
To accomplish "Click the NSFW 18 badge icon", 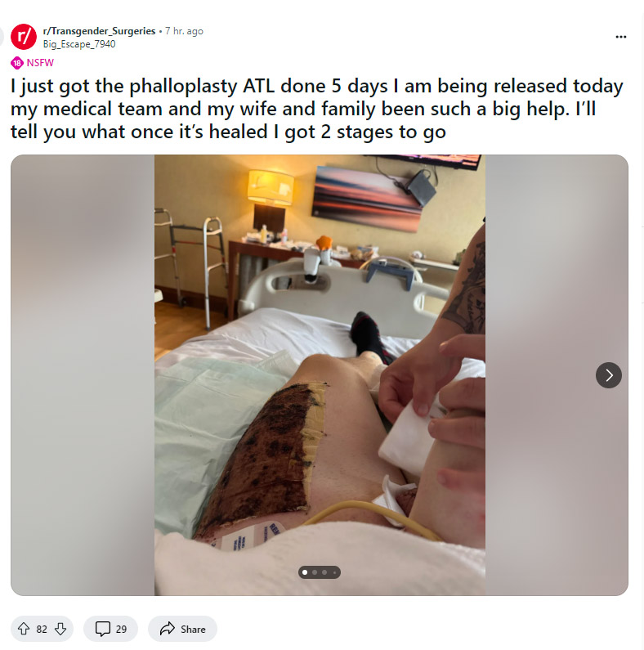I will click(x=17, y=63).
